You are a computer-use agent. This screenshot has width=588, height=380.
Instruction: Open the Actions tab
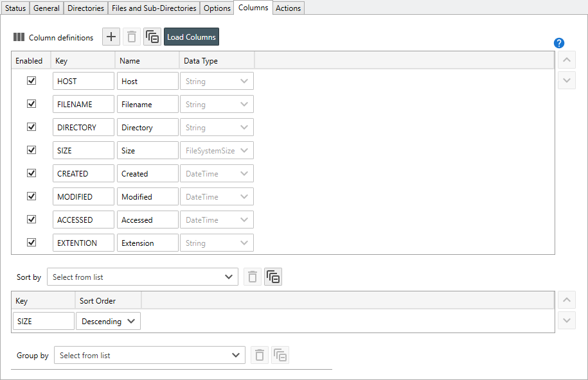288,8
